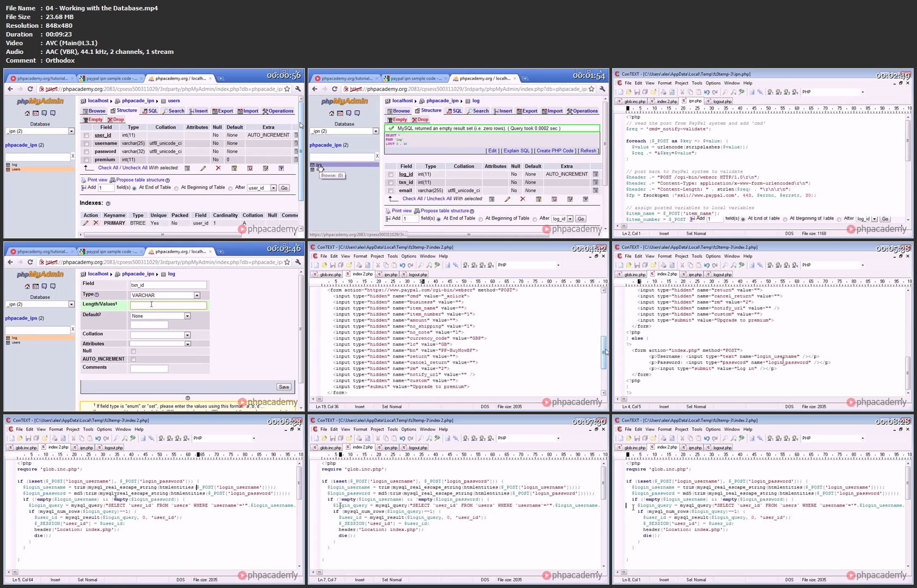Open Format menu in 00:04:42 ConTEXT frame
The height and width of the screenshot is (588, 917).
click(x=360, y=256)
